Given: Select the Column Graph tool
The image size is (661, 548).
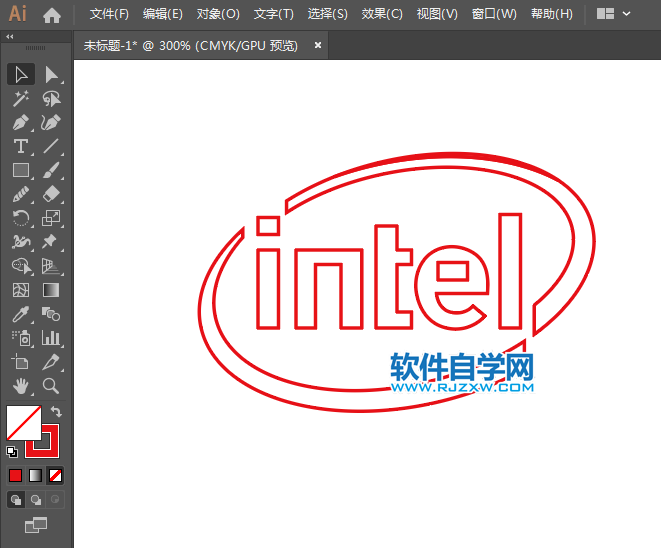Looking at the screenshot, I should 51,338.
